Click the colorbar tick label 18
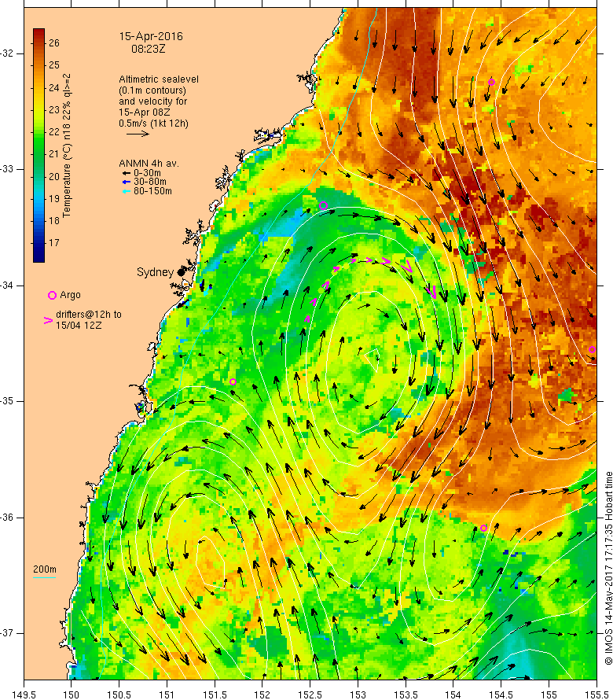This screenshot has height=700, width=613. [x=54, y=220]
